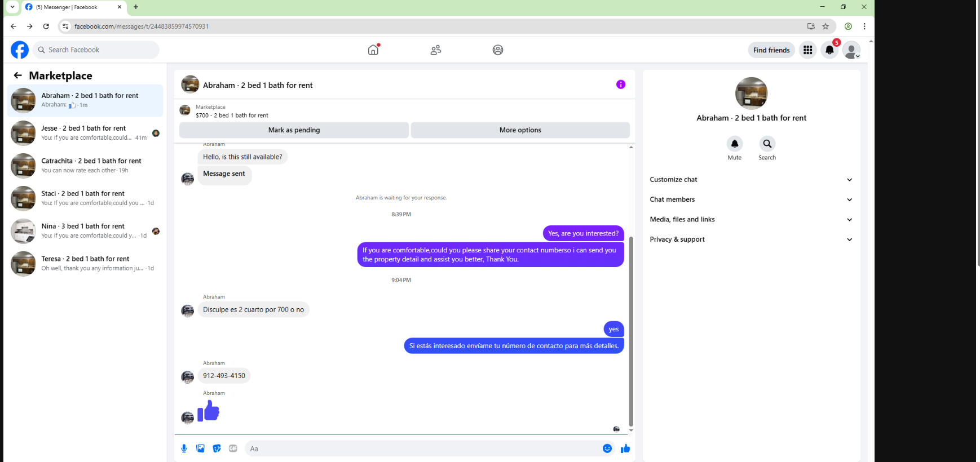980x462 pixels.
Task: Record a voice clip with microphone icon
Action: (x=184, y=448)
